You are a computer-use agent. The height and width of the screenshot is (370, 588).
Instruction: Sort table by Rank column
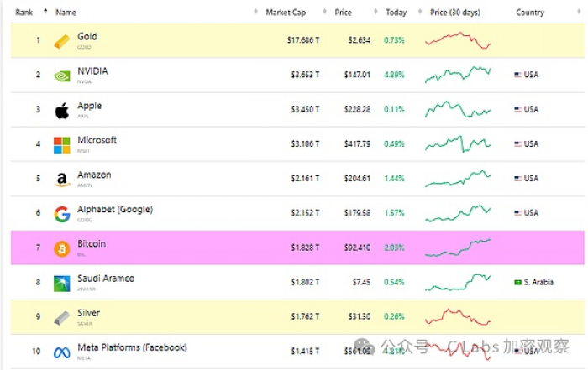[x=24, y=13]
